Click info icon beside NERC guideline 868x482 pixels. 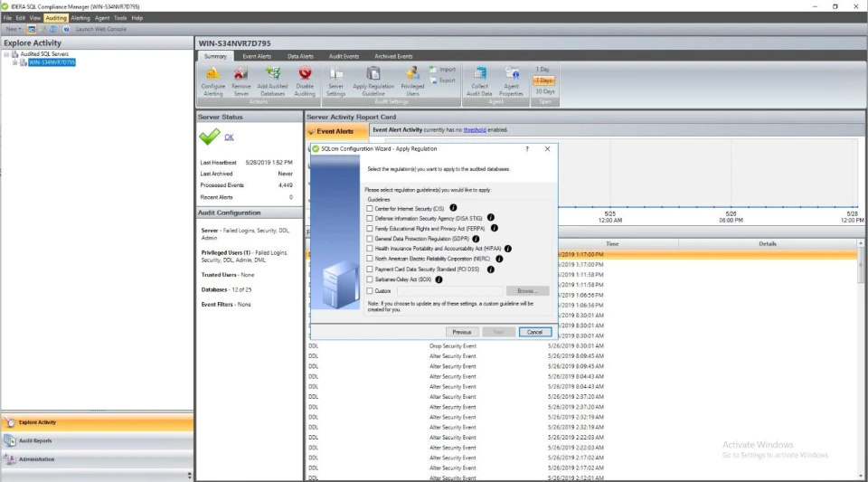[x=499, y=259]
